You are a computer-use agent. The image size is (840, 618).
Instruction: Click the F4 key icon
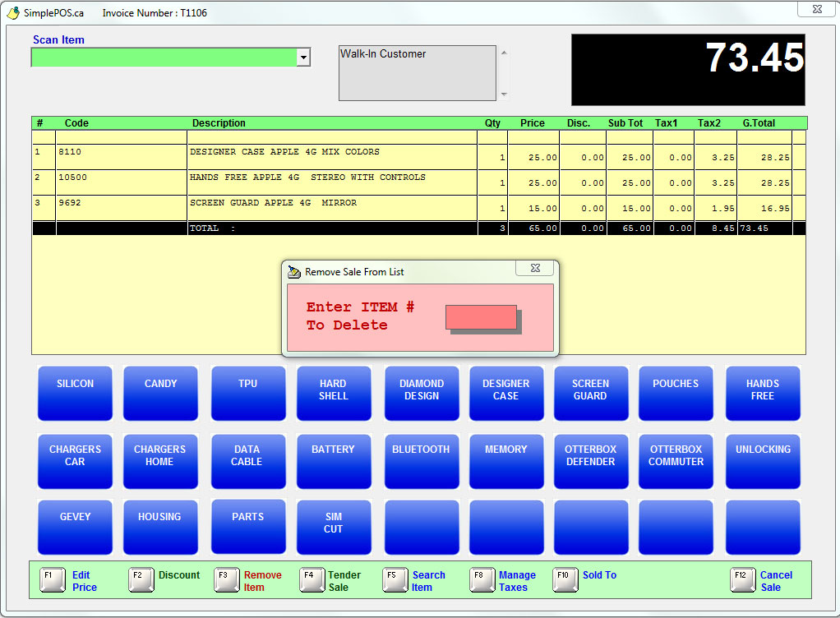coord(312,580)
